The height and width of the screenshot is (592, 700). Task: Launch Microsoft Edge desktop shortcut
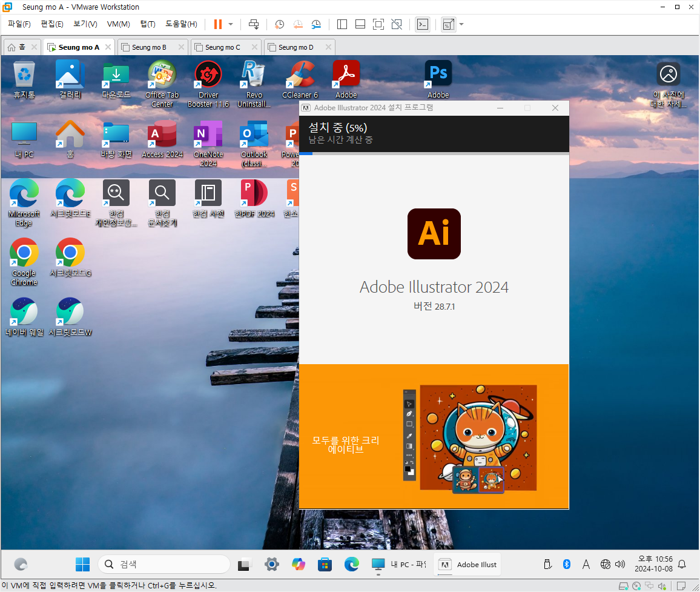[x=24, y=203]
